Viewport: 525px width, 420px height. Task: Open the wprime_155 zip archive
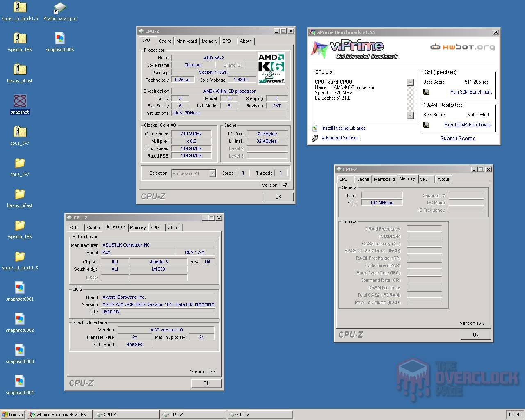coord(20,39)
